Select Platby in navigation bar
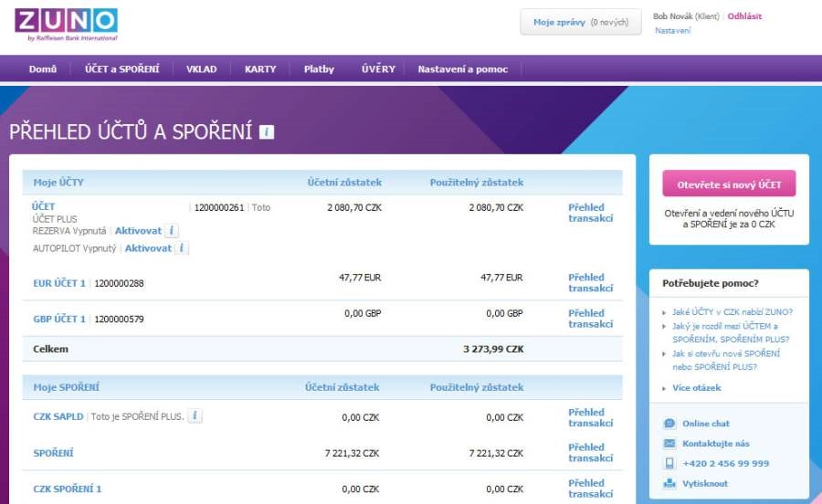The image size is (822, 504). [319, 69]
